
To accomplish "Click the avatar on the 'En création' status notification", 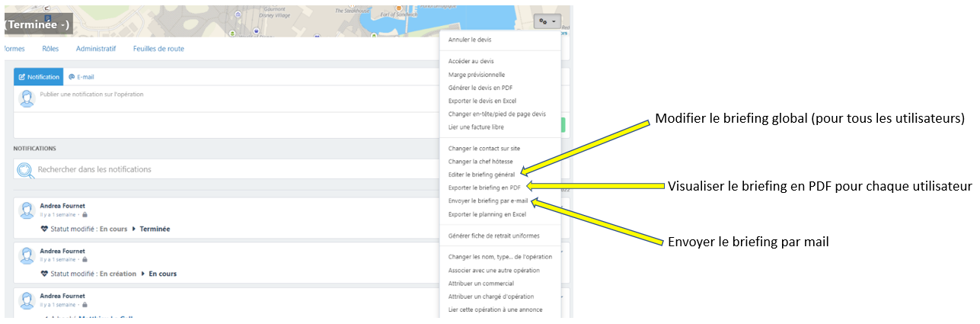I will tap(27, 255).
